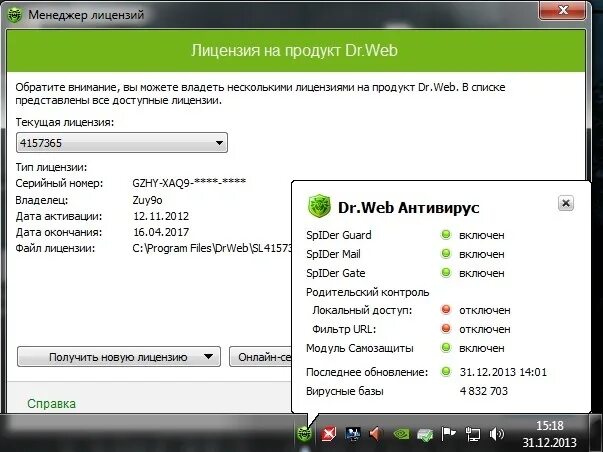
Task: Click the Дата окончания label
Action: coord(59,232)
